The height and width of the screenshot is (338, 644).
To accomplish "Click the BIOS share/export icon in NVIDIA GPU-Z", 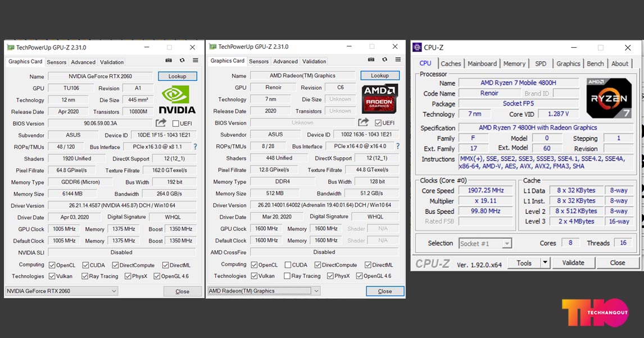I will (x=161, y=122).
